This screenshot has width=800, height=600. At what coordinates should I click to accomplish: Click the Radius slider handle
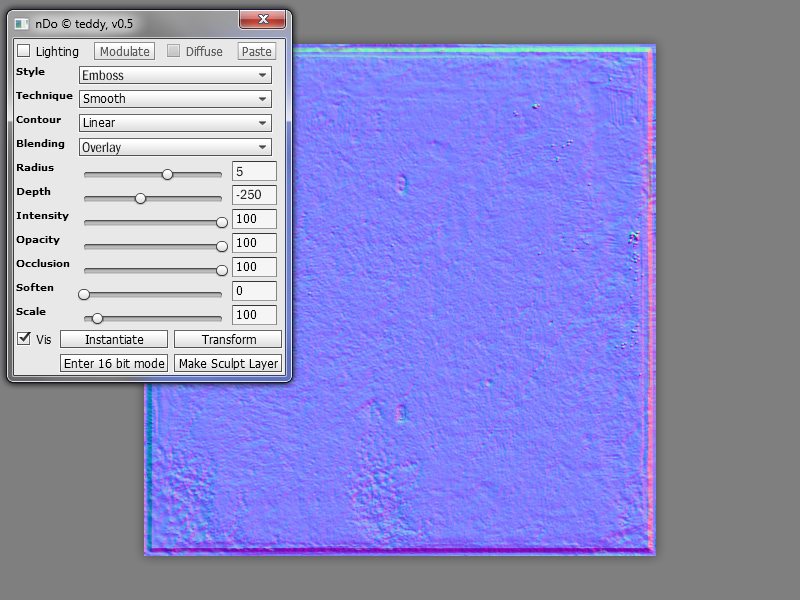[x=167, y=174]
